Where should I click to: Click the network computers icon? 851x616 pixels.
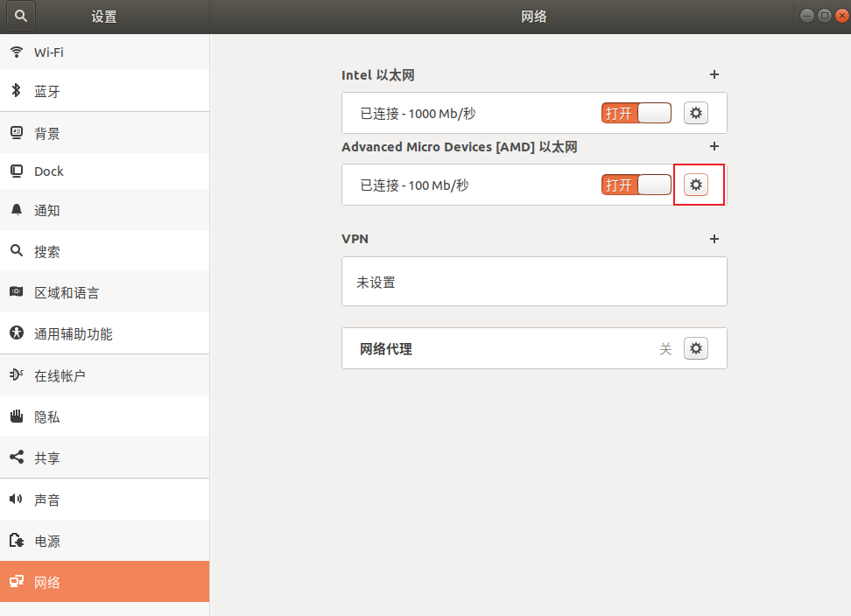pos(17,581)
